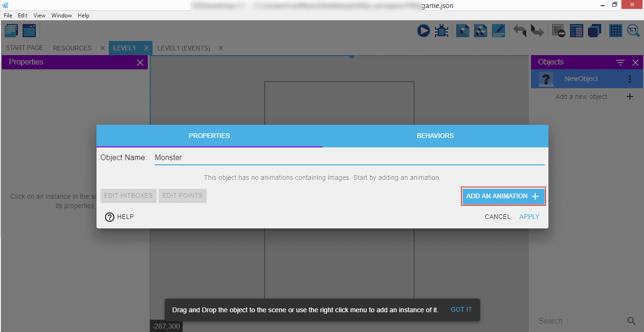Open Help in the object dialog

tap(120, 217)
